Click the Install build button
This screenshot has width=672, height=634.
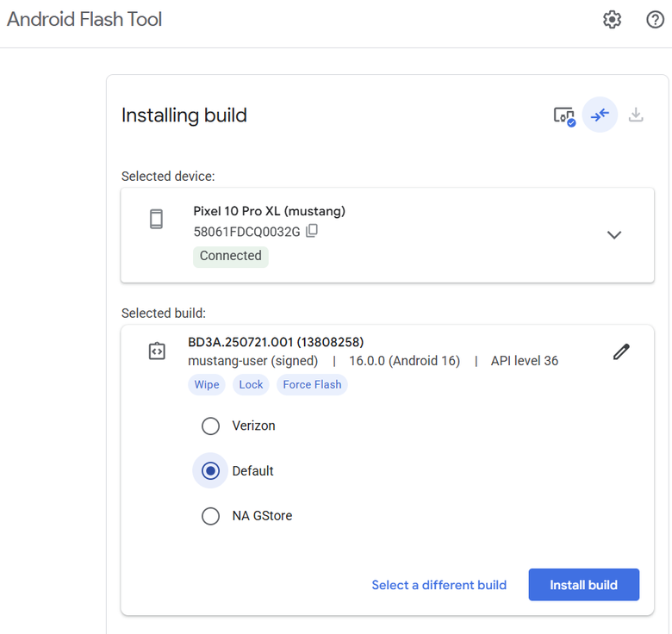[584, 585]
